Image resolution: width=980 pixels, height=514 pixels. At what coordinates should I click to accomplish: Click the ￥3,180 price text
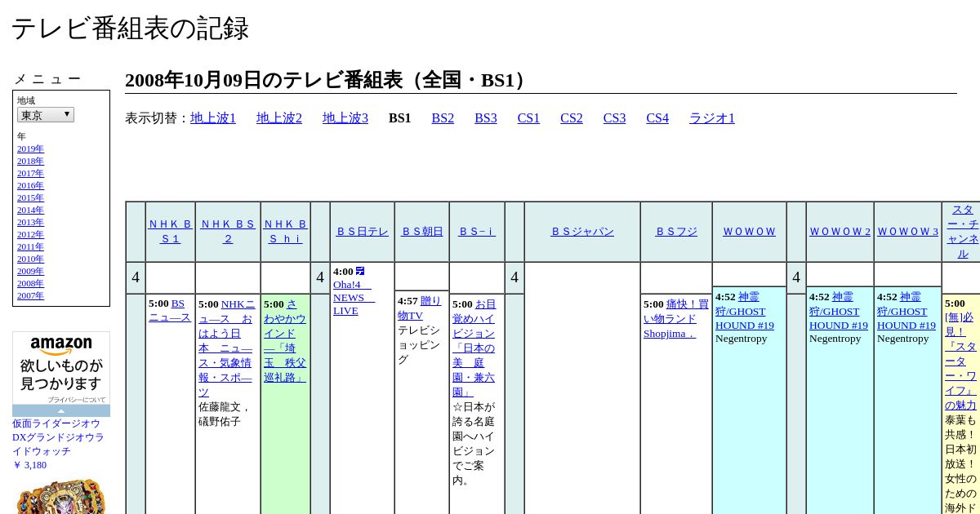[x=29, y=465]
